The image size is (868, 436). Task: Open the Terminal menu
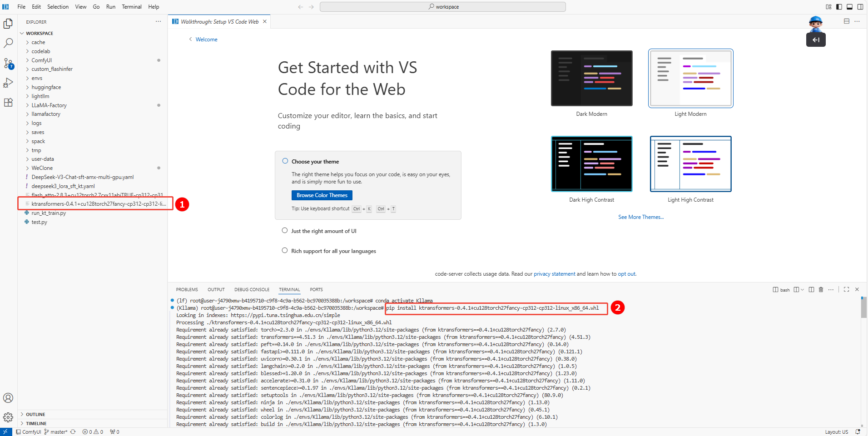(131, 7)
